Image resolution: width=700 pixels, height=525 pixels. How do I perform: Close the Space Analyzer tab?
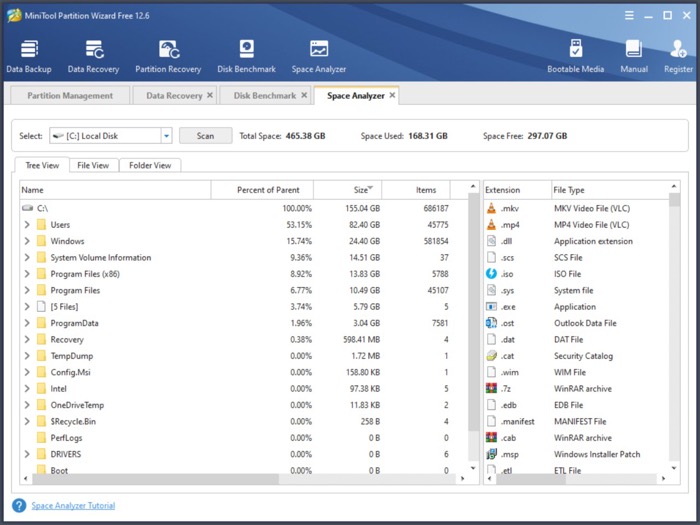[x=392, y=95]
